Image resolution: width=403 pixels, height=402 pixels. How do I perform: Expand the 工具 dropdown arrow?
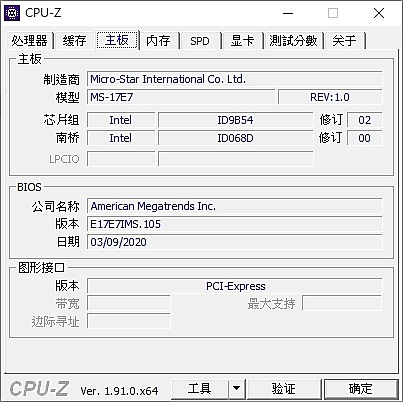pos(237,389)
